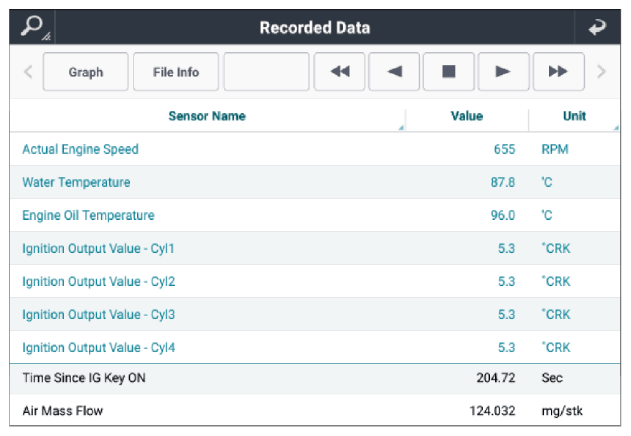This screenshot has width=631, height=436.
Task: Toggle the Water Temperature sensor row
Action: (315, 182)
